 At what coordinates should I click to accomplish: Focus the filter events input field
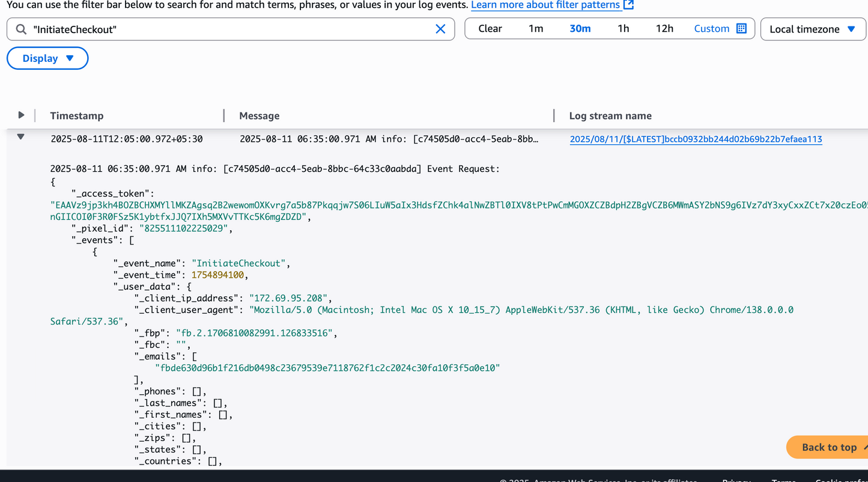click(228, 29)
